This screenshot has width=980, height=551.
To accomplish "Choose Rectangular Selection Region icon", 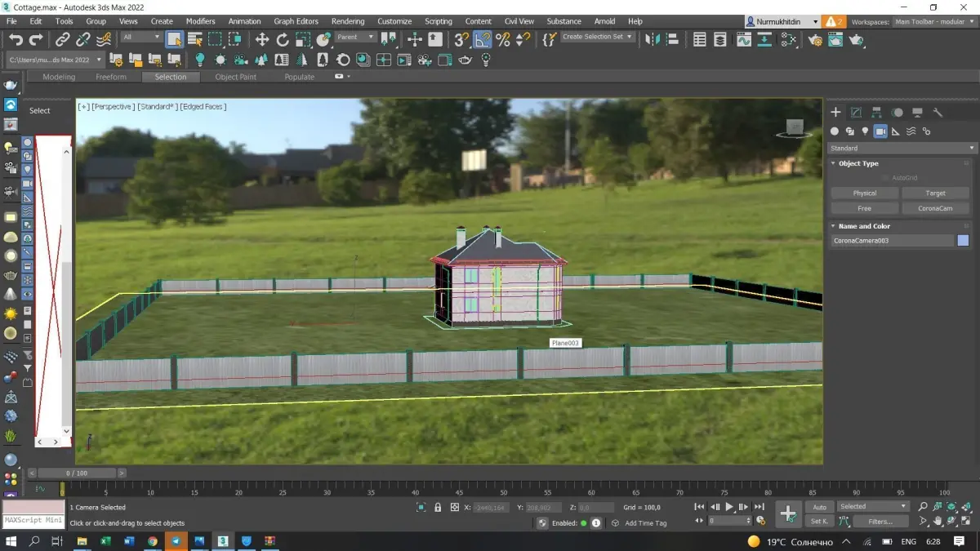I will pos(215,39).
